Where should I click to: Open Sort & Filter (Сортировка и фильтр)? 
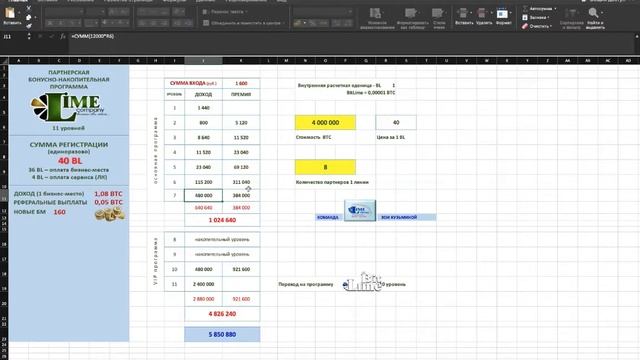tap(571, 18)
